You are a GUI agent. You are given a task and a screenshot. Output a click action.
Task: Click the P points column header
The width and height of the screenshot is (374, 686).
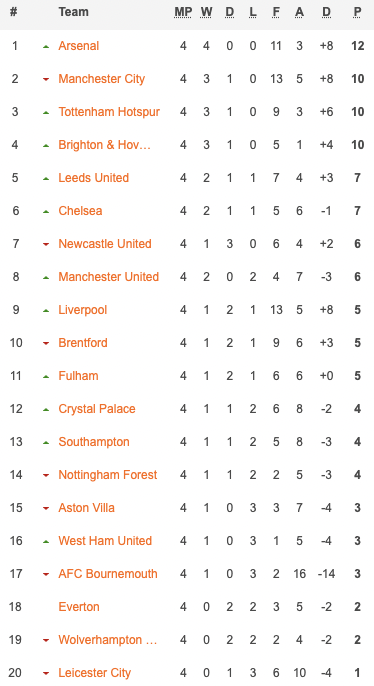(357, 12)
